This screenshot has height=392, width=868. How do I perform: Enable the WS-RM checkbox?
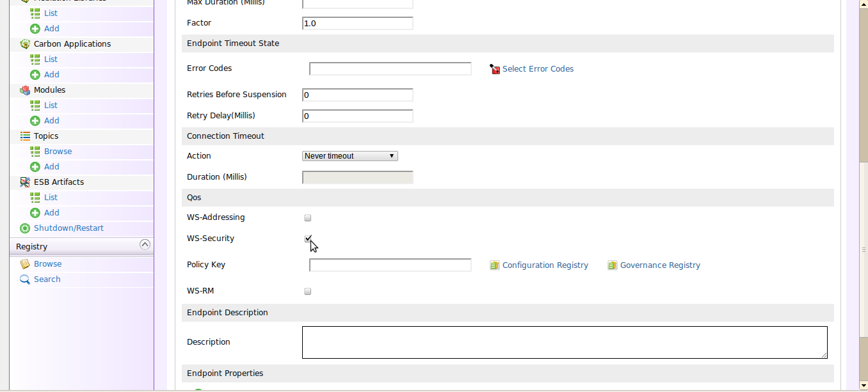pyautogui.click(x=307, y=291)
